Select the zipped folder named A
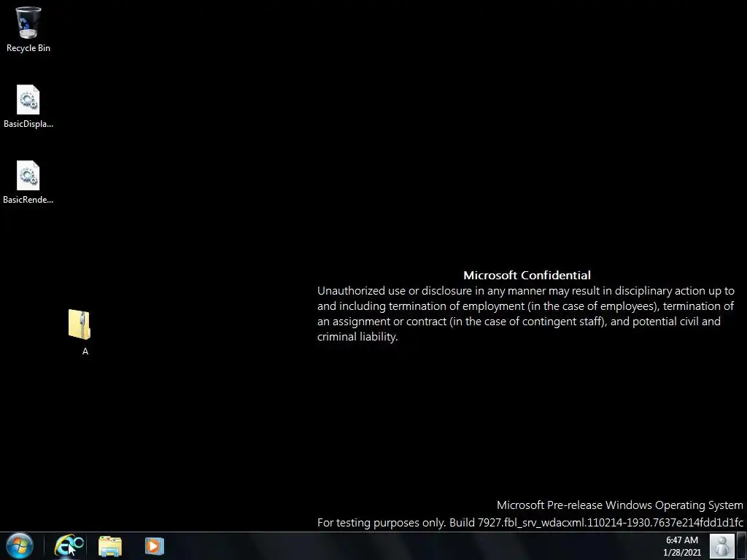Viewport: 747px width, 560px height. tap(80, 332)
